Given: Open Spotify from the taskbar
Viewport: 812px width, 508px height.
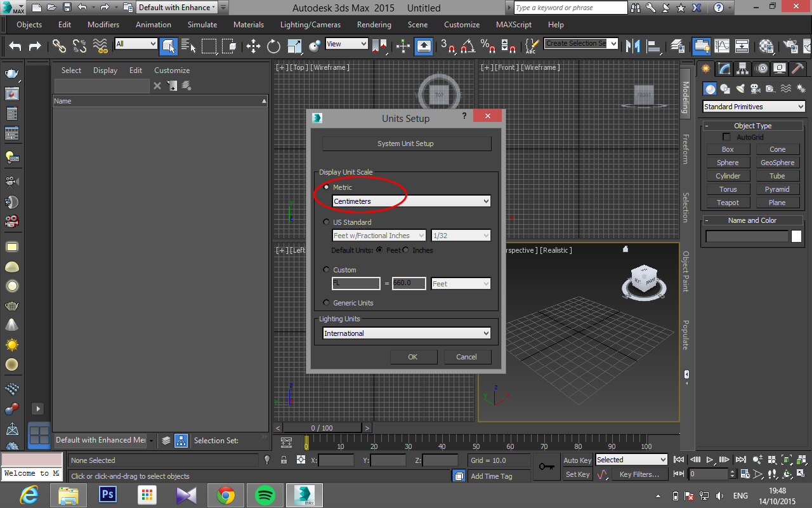Looking at the screenshot, I should pyautogui.click(x=265, y=495).
